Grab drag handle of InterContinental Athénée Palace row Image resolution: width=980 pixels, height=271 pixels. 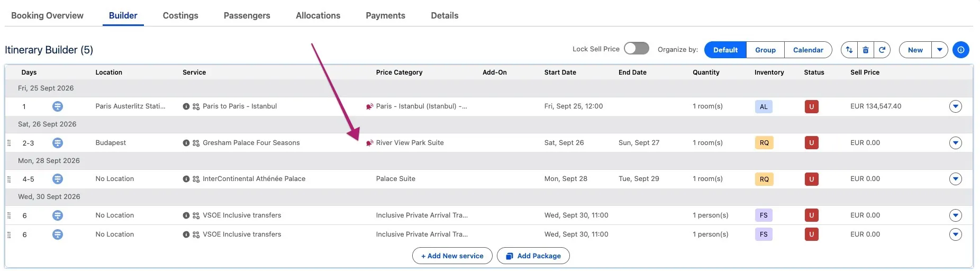(x=9, y=179)
